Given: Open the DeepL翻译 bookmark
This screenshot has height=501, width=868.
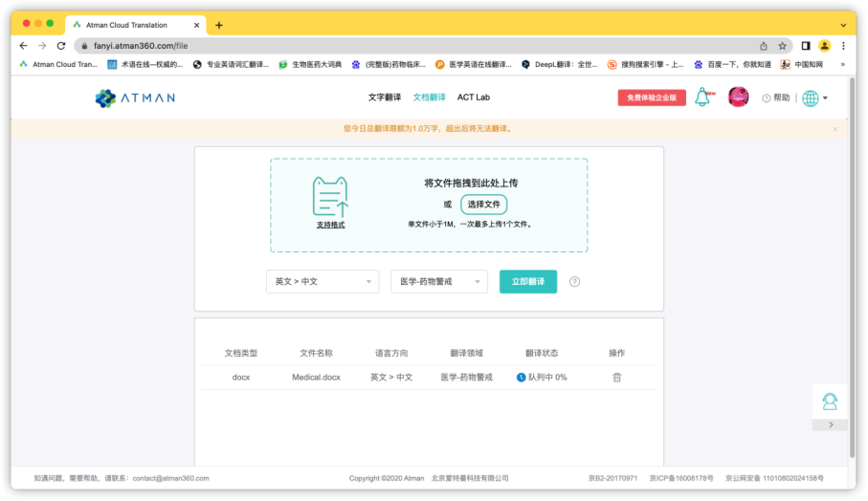Looking at the screenshot, I should coord(560,65).
